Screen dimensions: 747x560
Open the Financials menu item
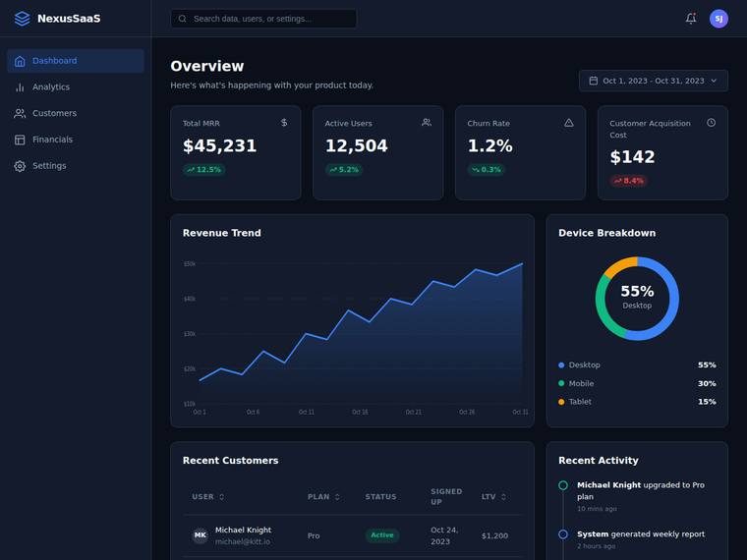[x=76, y=140]
